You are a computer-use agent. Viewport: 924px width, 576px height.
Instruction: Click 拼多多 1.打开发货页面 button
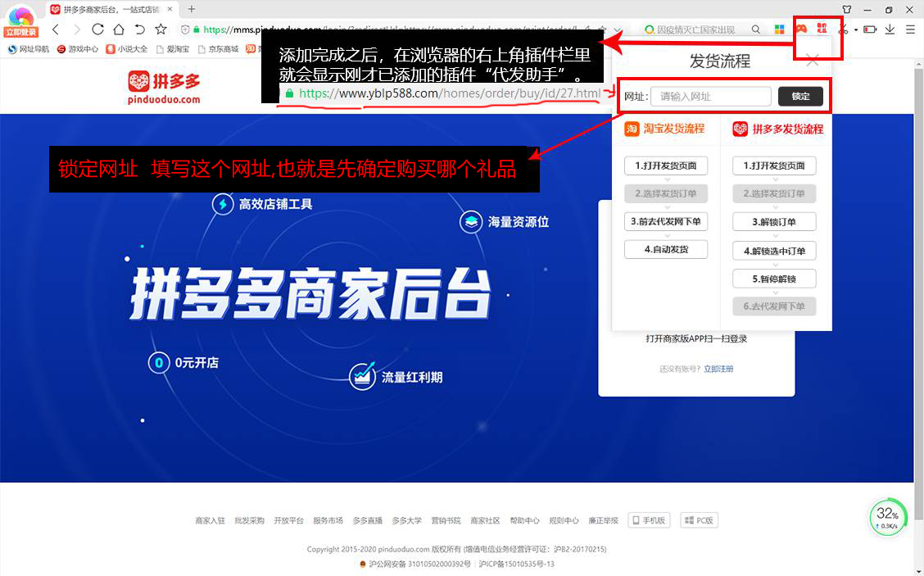(774, 166)
